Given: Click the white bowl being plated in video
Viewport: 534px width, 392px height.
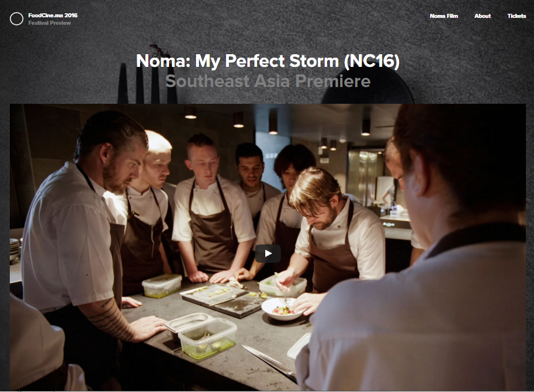Looking at the screenshot, I should [x=282, y=308].
